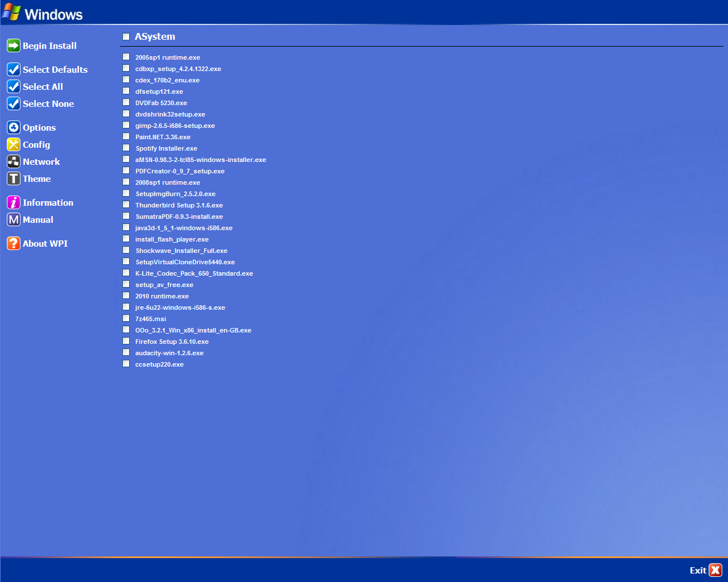Image resolution: width=728 pixels, height=582 pixels.
Task: Click 2008sp1 runtime.exe text
Action: (168, 182)
